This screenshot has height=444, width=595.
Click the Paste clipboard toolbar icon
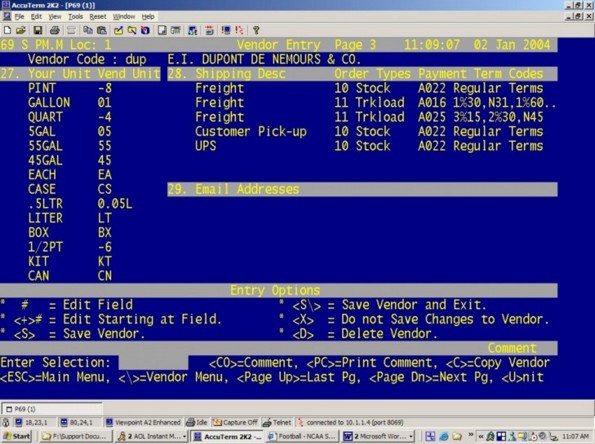(x=102, y=30)
